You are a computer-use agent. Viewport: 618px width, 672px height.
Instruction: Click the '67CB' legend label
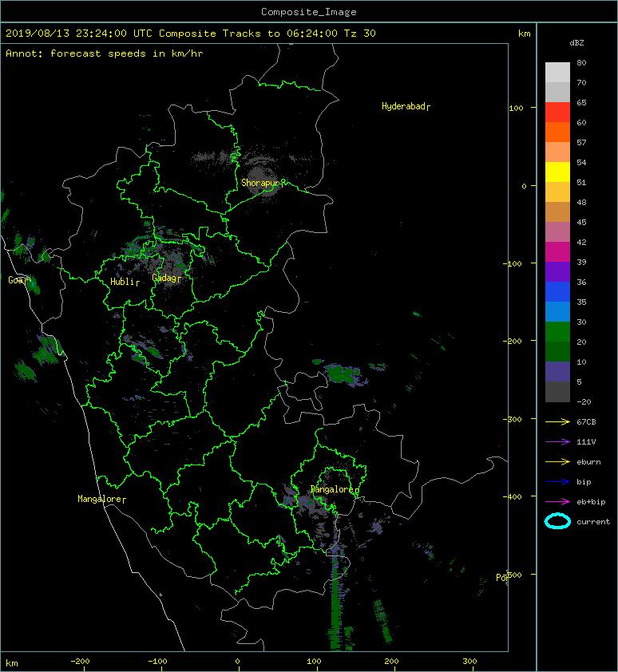586,422
